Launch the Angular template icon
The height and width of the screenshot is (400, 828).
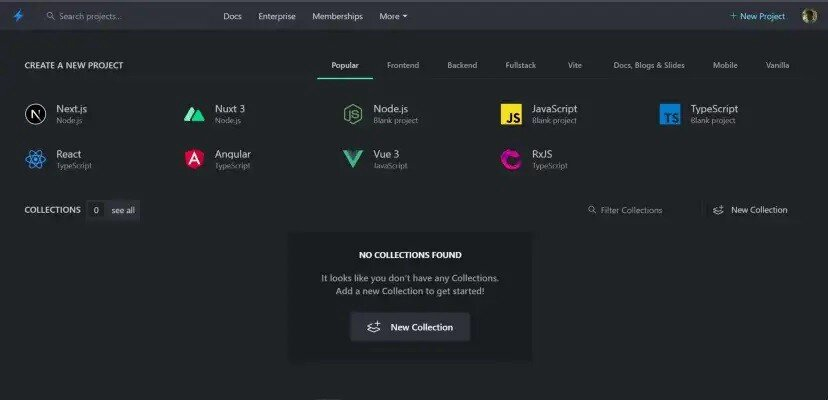coord(195,159)
